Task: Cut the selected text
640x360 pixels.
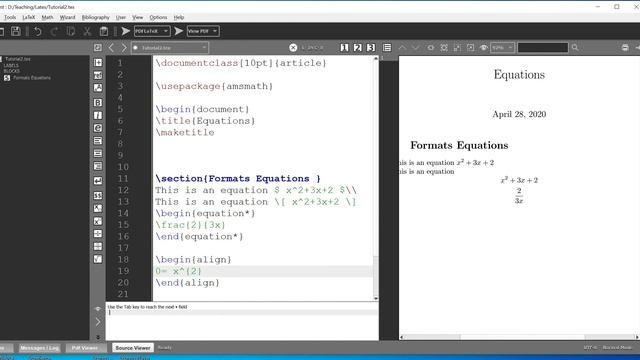Action: tap(87, 31)
